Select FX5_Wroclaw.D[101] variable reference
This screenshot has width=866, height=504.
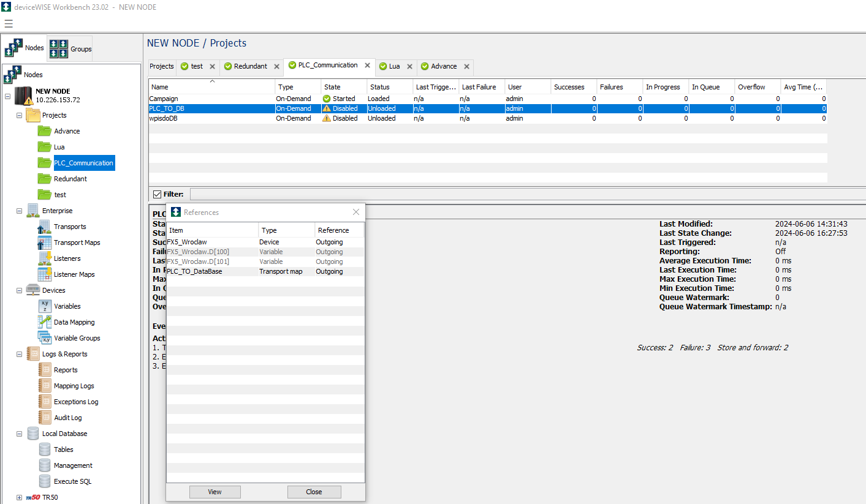[x=265, y=261]
